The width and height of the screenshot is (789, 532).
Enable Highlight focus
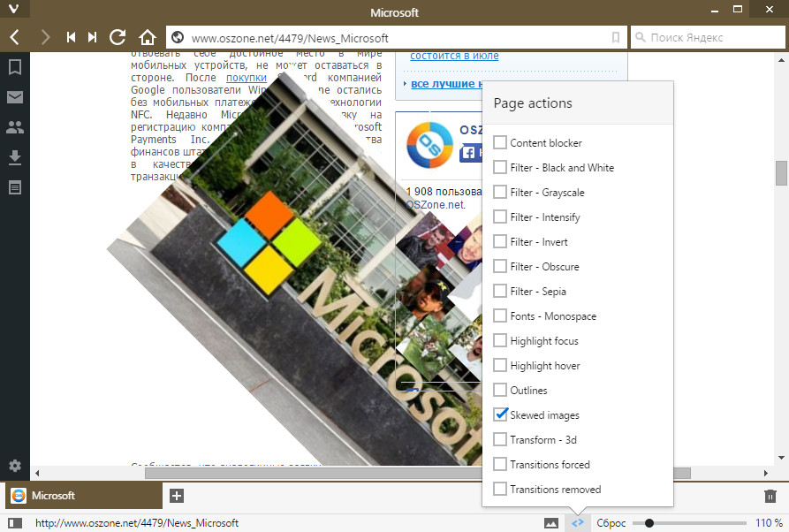(x=500, y=340)
